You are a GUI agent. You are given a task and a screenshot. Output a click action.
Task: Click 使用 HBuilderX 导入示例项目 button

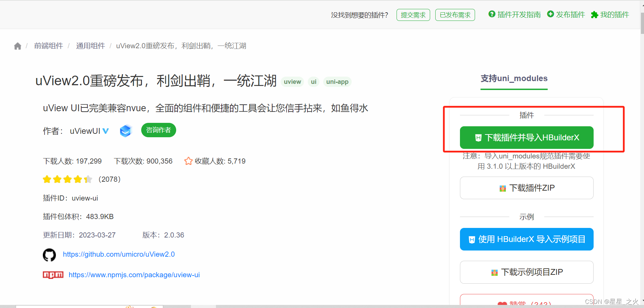point(526,239)
